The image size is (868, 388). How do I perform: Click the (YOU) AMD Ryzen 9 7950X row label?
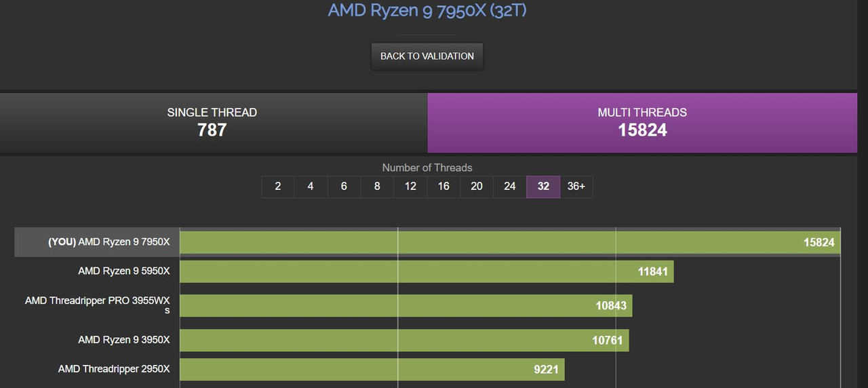(108, 242)
